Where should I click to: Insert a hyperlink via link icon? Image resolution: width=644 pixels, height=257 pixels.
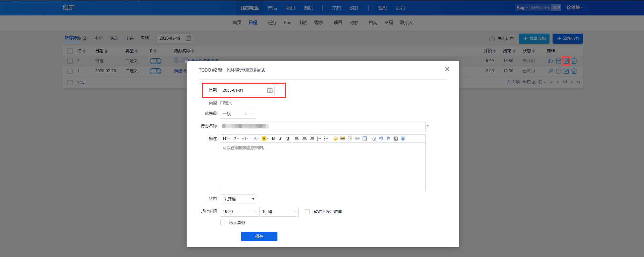click(357, 138)
